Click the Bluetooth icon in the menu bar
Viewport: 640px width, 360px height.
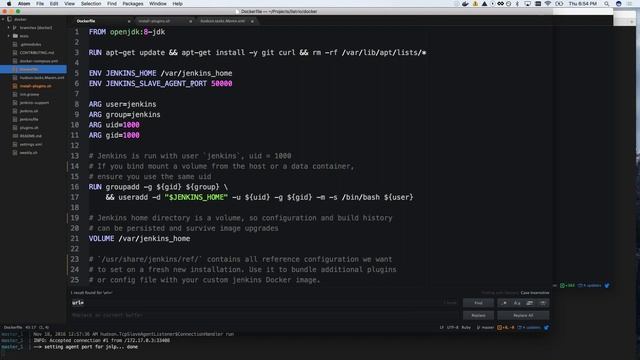click(x=517, y=4)
